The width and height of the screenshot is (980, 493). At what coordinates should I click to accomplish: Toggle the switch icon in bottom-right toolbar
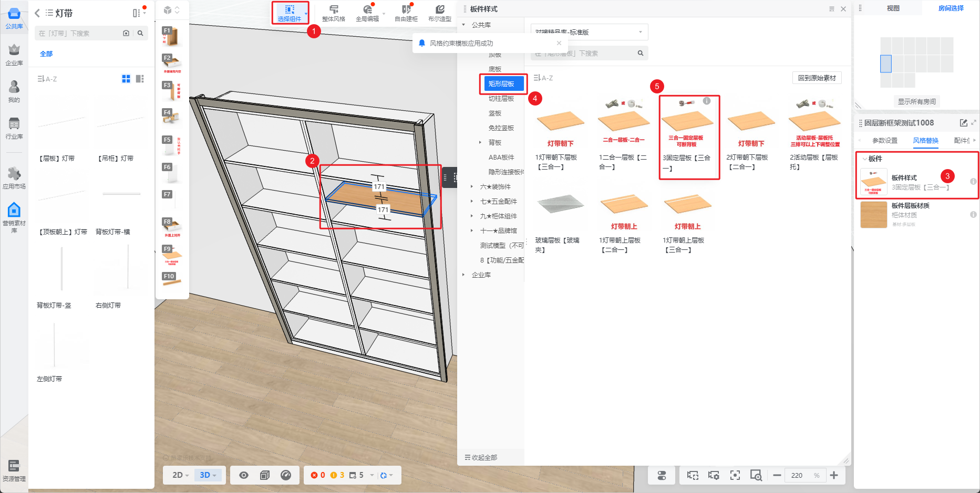click(662, 475)
